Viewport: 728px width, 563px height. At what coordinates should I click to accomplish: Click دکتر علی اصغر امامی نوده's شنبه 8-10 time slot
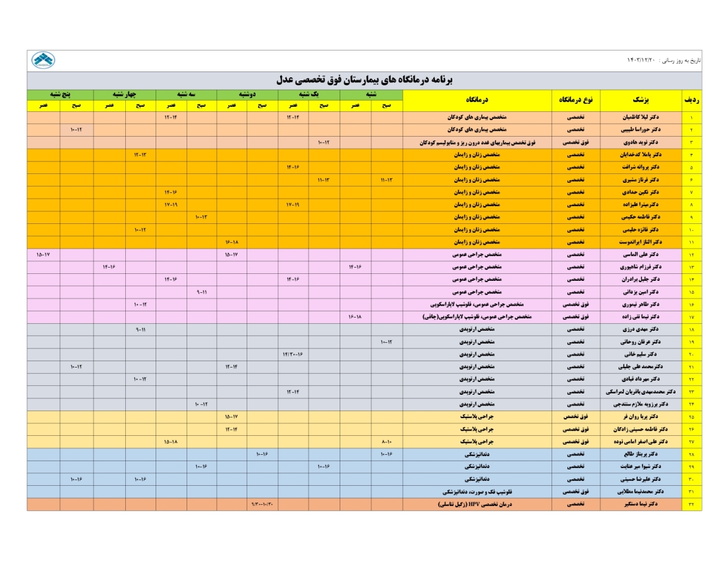click(x=386, y=442)
